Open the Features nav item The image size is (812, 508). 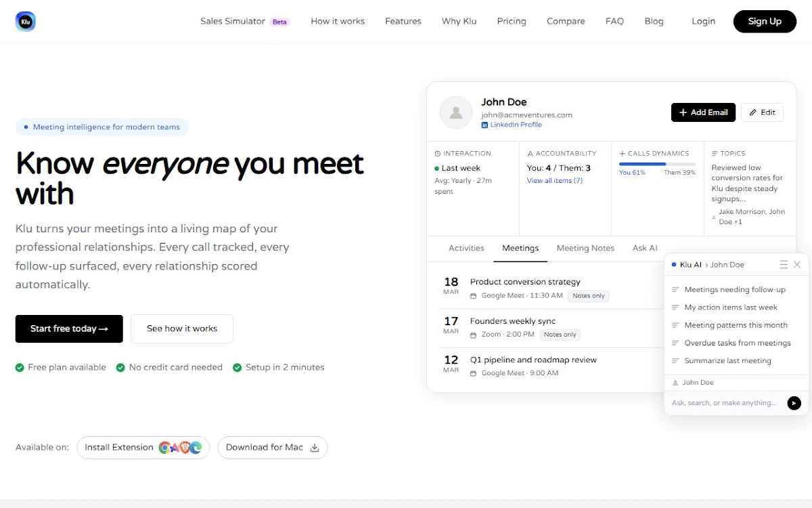point(403,22)
